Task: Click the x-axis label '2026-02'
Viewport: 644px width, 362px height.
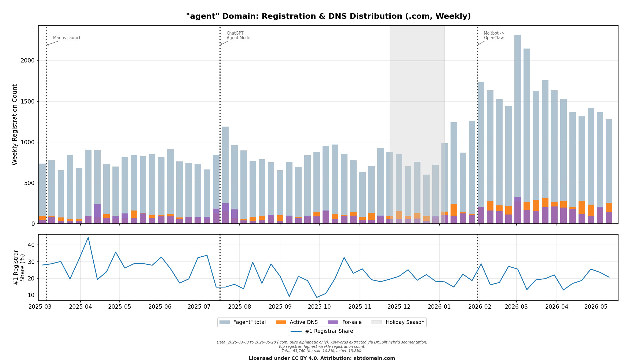Action: click(x=480, y=307)
